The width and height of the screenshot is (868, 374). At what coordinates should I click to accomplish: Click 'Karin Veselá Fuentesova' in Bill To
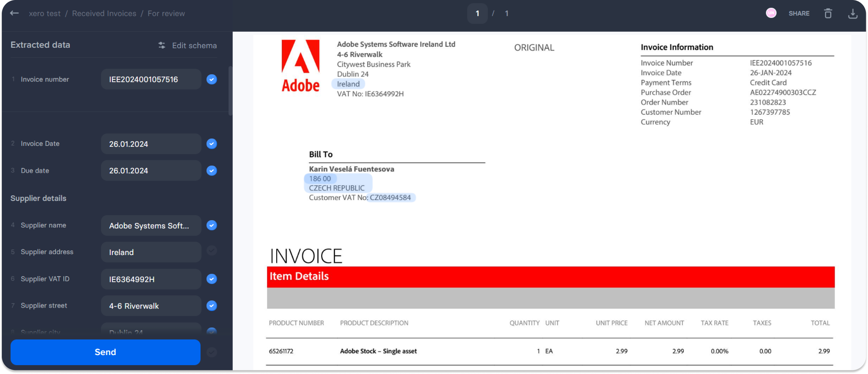[352, 169]
